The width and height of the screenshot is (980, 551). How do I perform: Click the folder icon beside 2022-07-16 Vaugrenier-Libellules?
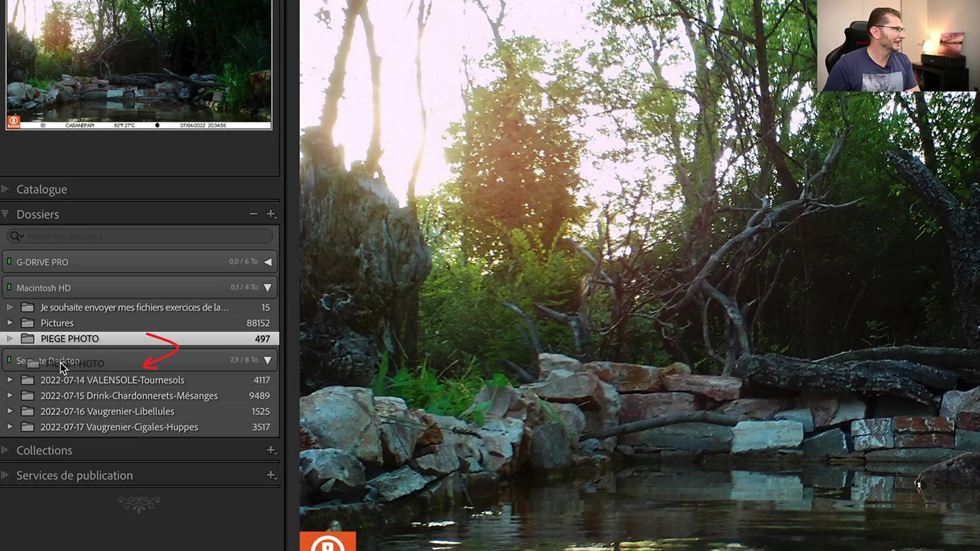pyautogui.click(x=28, y=411)
